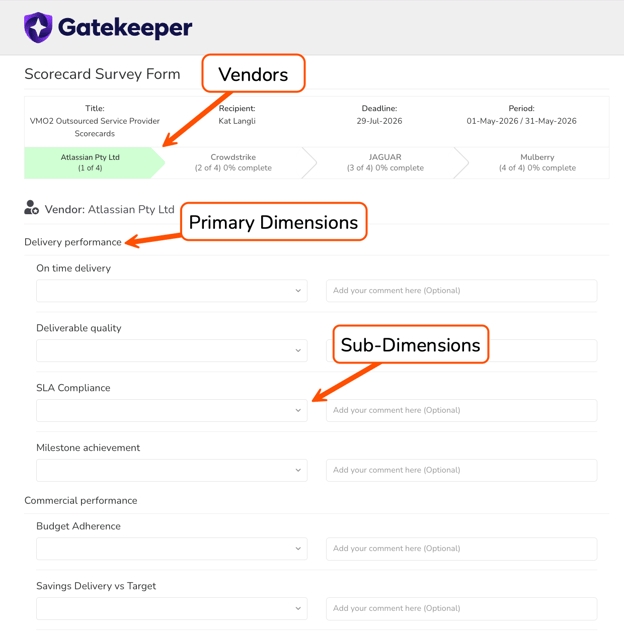Focus the Milestone achievement comment box

tap(462, 470)
